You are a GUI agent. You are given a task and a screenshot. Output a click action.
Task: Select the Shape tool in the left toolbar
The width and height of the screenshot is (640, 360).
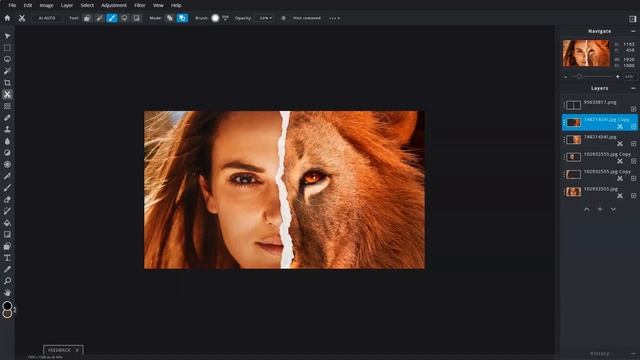7,246
